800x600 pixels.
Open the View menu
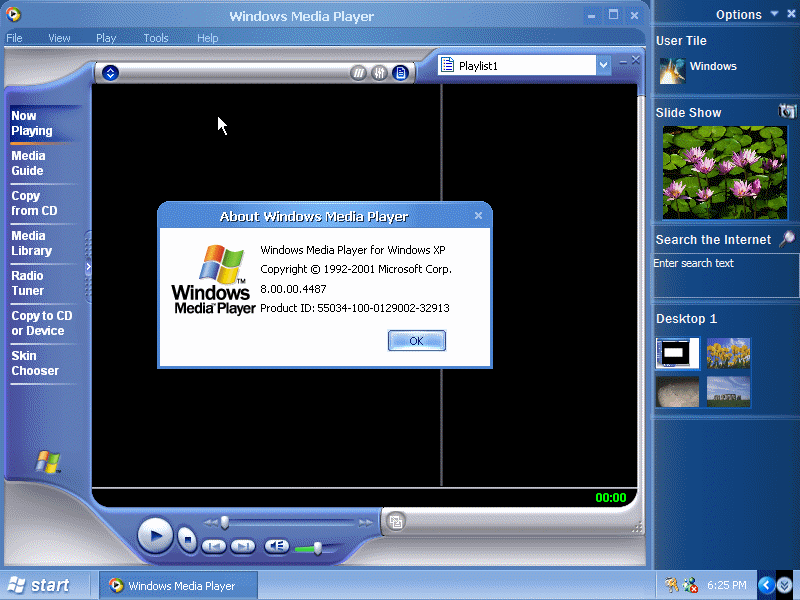pyautogui.click(x=59, y=38)
